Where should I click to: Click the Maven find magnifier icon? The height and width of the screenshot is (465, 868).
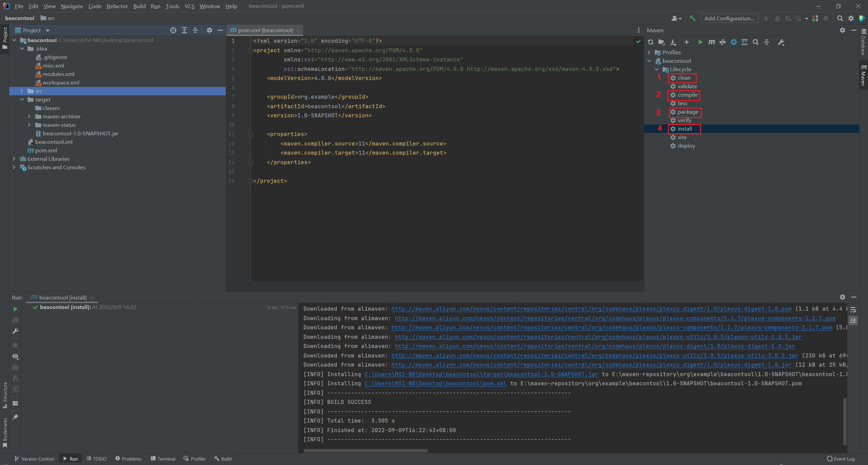point(756,42)
